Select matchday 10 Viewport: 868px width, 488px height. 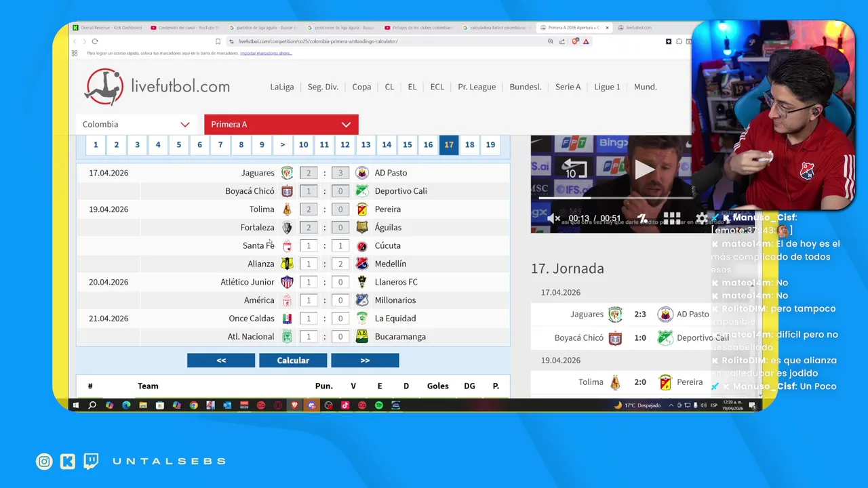point(303,144)
